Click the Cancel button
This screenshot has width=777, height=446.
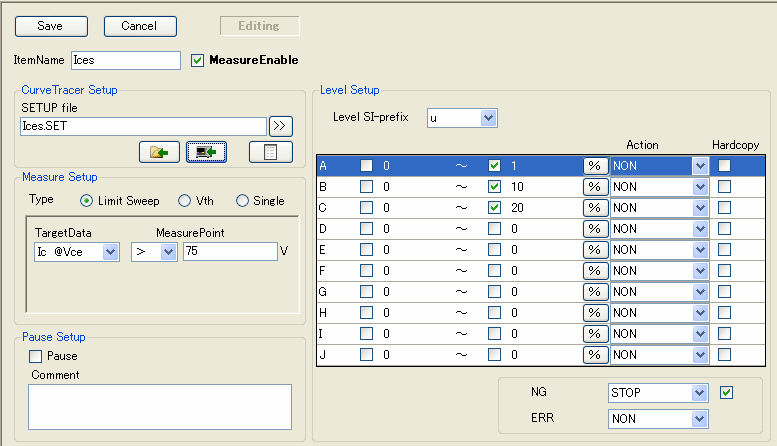(140, 26)
